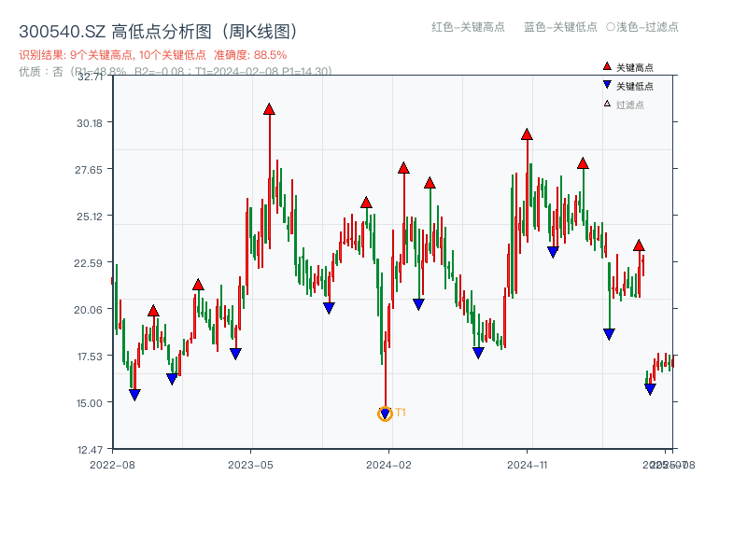Click the rightmost red high marker near 22.59
Image resolution: width=747 pixels, height=560 pixels.
pos(641,245)
